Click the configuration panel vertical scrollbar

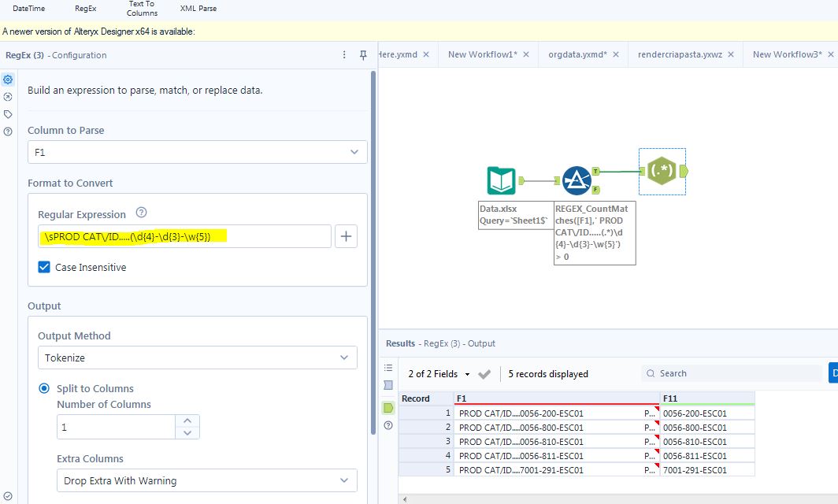tap(373, 252)
